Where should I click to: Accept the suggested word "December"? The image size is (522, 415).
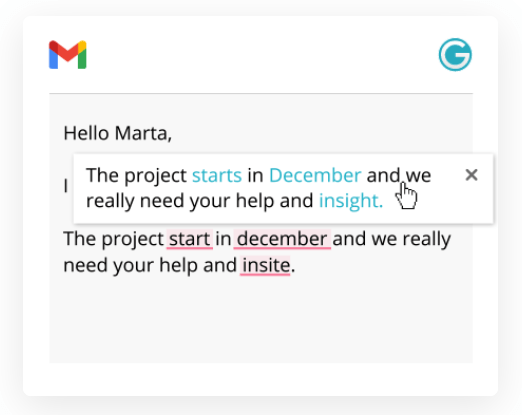click(315, 175)
